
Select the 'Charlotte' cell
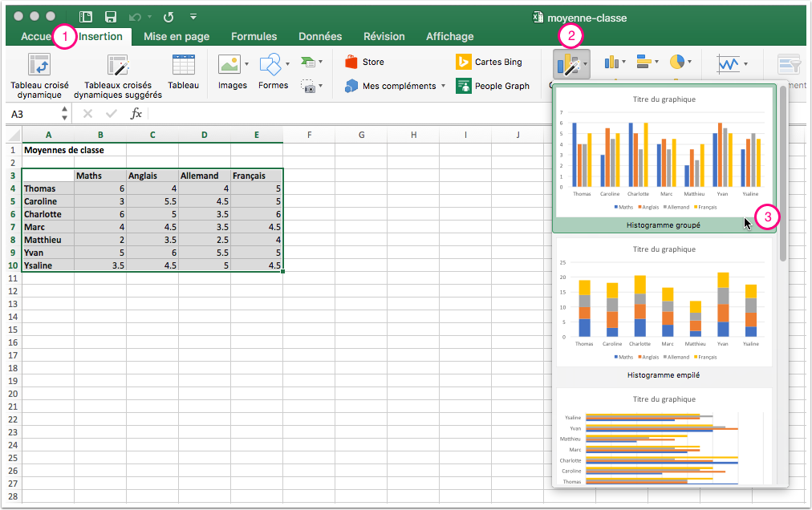coord(48,214)
